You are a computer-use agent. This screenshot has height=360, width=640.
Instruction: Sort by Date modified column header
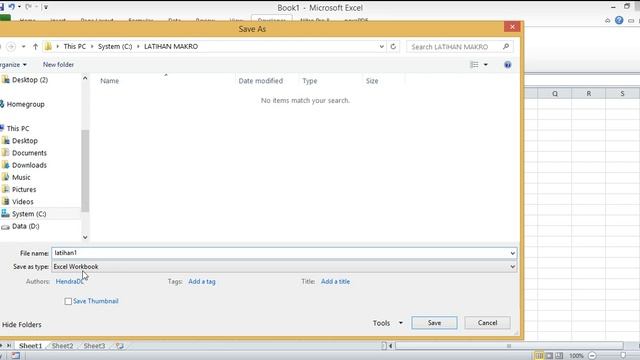point(260,81)
